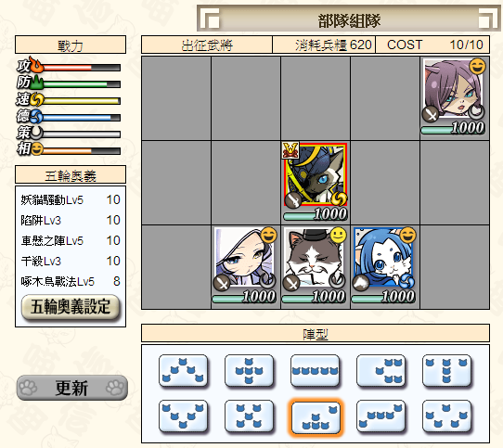This screenshot has width=503, height=448.
Task: Pick the T-shaped formation icon
Action: coord(447,370)
